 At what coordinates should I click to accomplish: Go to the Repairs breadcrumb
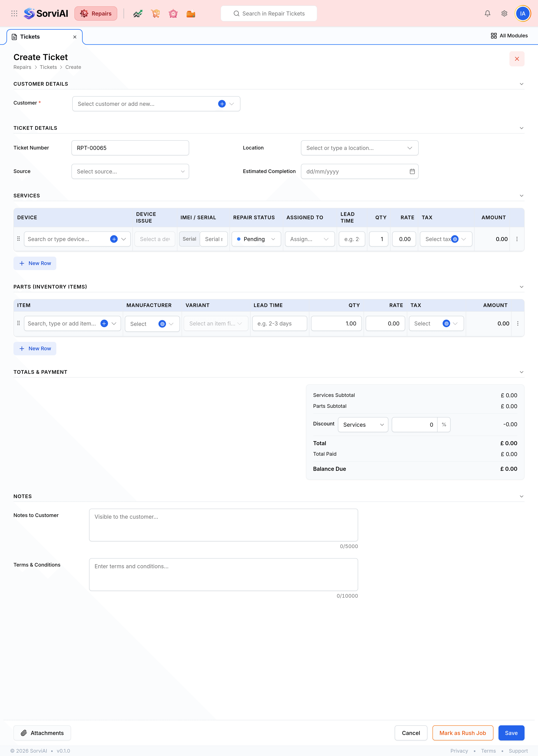pos(22,67)
